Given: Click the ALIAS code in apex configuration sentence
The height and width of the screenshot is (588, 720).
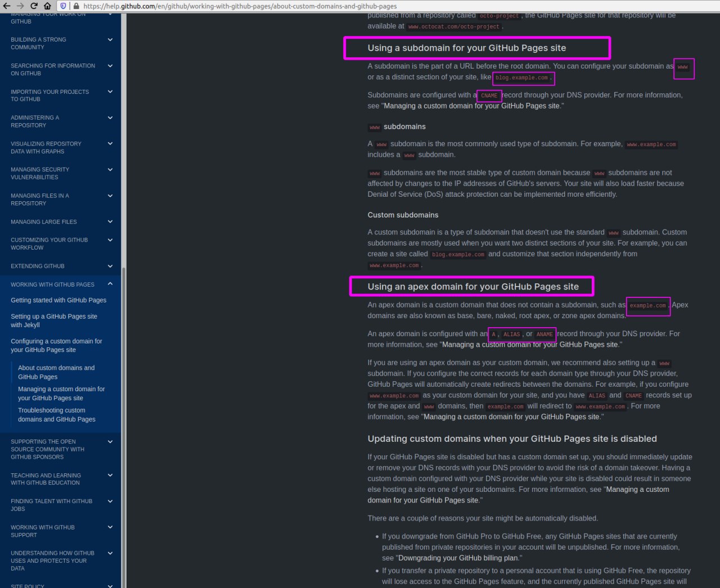Looking at the screenshot, I should click(511, 334).
